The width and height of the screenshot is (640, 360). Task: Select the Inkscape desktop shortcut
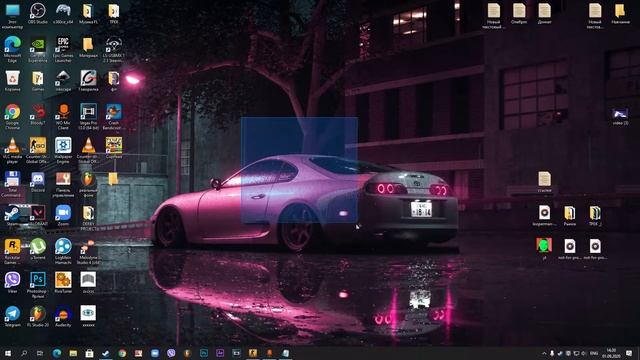63,78
